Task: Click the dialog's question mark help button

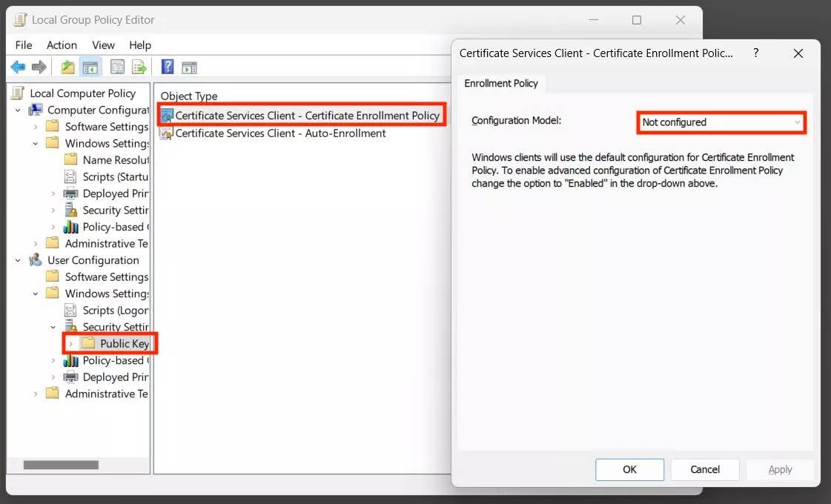Action: pyautogui.click(x=755, y=53)
